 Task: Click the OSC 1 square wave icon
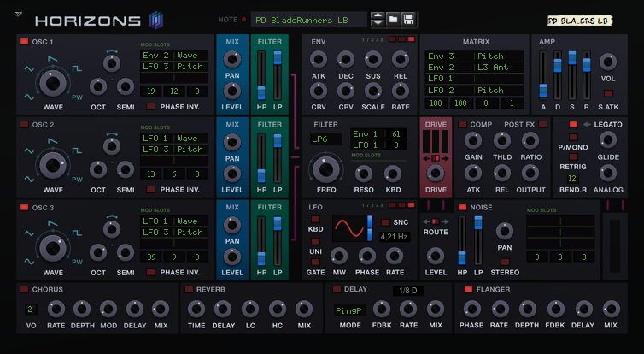77,68
